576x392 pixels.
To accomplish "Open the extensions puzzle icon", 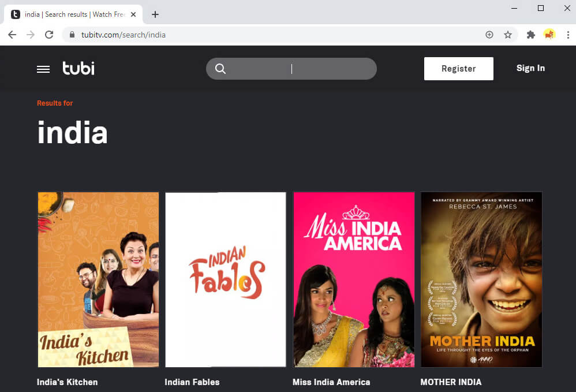I will pyautogui.click(x=531, y=35).
